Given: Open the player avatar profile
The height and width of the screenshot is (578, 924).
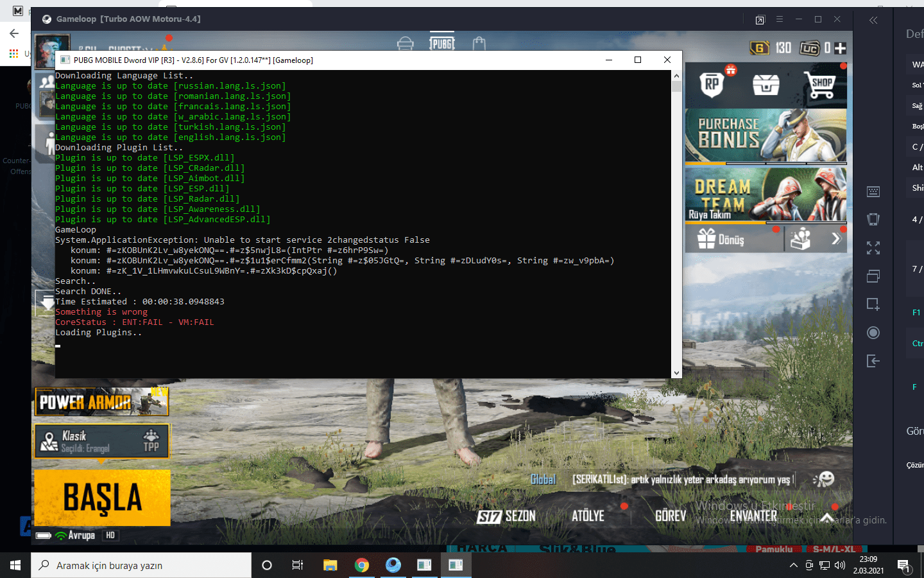Looking at the screenshot, I should coord(51,51).
